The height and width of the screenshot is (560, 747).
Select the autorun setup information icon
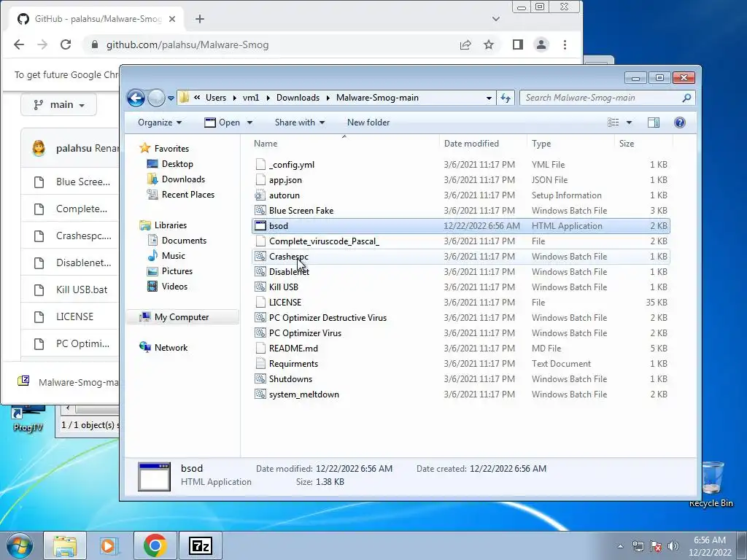(x=260, y=195)
